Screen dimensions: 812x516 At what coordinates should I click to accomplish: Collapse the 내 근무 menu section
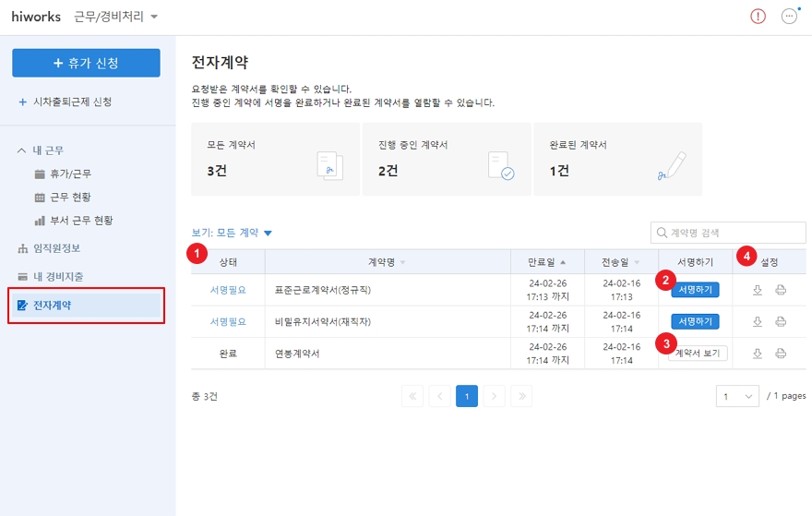(22, 150)
